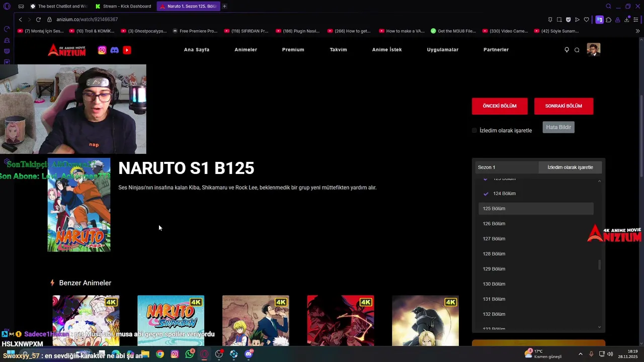Screen dimensions: 644x362
Task: Open Chrome from the Windows taskbar
Action: (159, 354)
